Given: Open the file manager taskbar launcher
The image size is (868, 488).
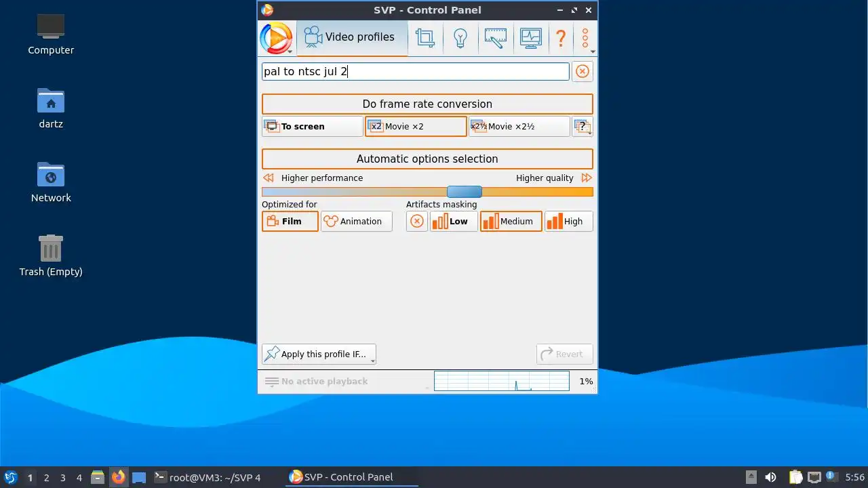Looking at the screenshot, I should (98, 477).
